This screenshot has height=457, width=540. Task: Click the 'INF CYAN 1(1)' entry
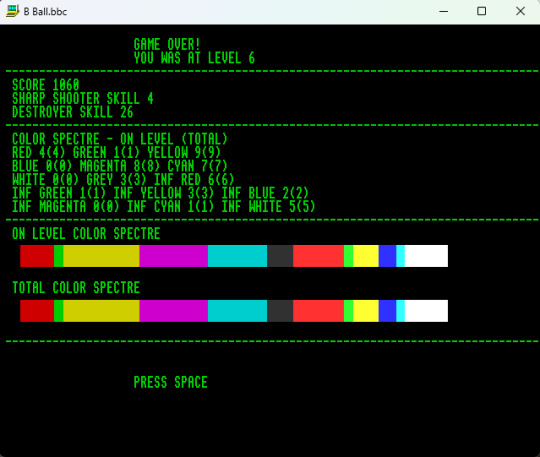(x=170, y=207)
